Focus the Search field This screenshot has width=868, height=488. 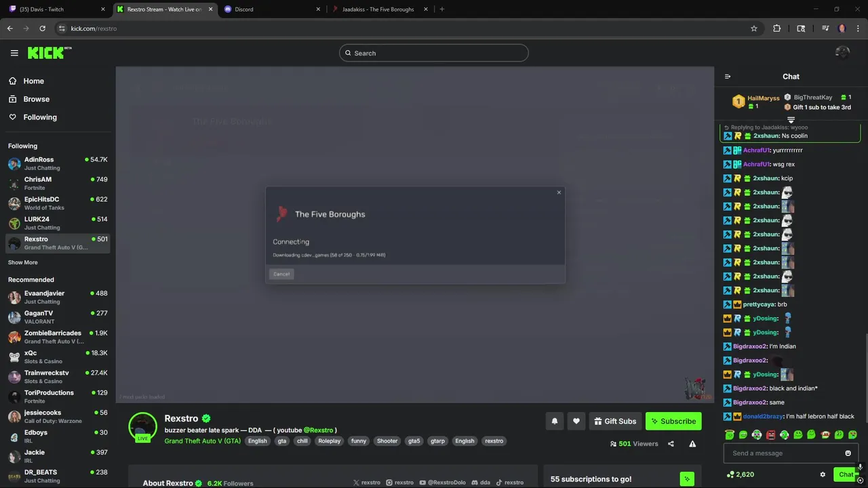coord(433,53)
